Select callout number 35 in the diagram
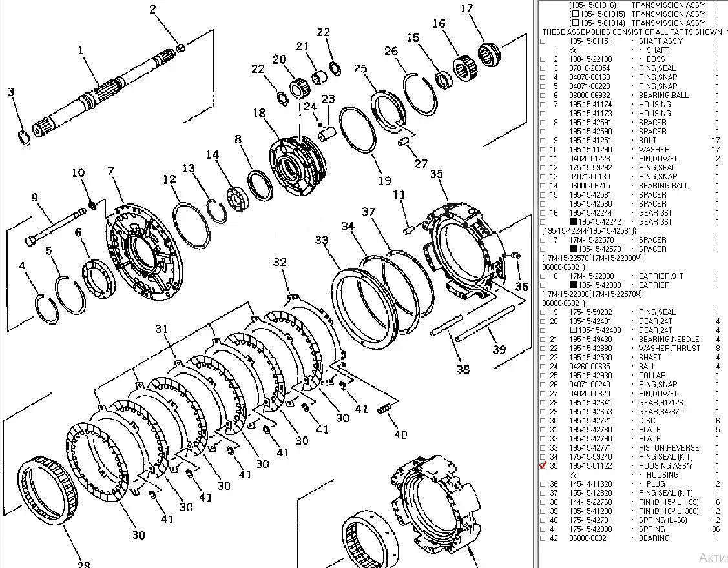This screenshot has height=568, width=728. (x=437, y=174)
